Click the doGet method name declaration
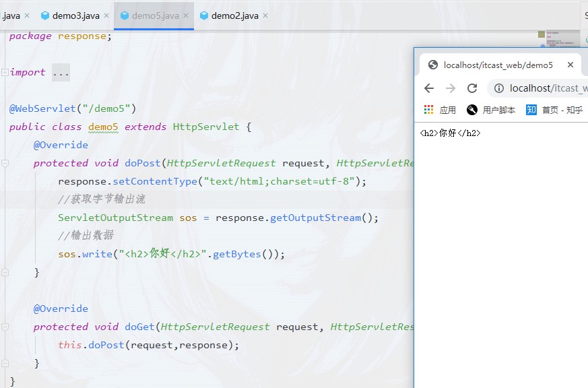The width and height of the screenshot is (588, 388). tap(139, 327)
